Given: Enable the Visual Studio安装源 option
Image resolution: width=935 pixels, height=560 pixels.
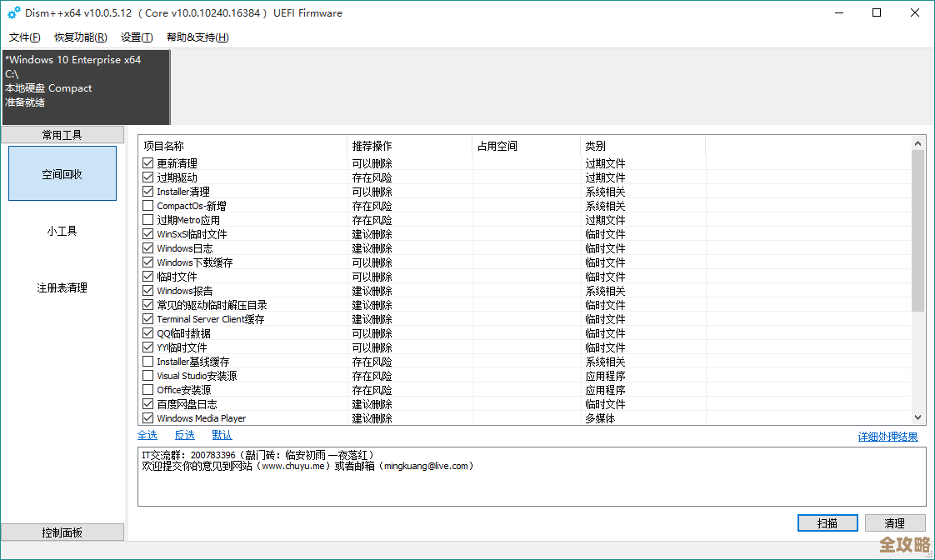Looking at the screenshot, I should (147, 376).
